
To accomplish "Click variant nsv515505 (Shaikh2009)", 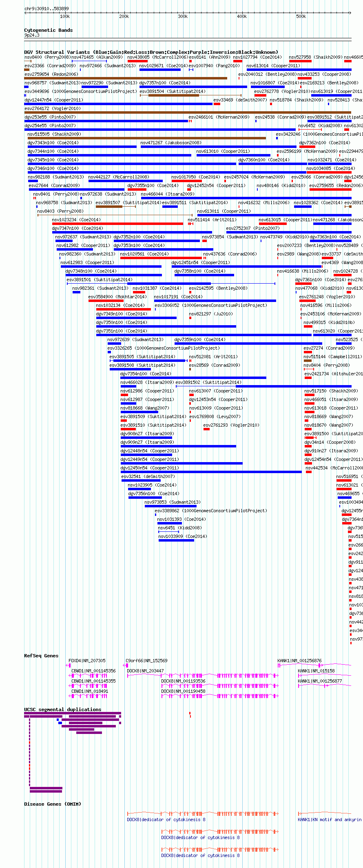I will tap(54, 134).
